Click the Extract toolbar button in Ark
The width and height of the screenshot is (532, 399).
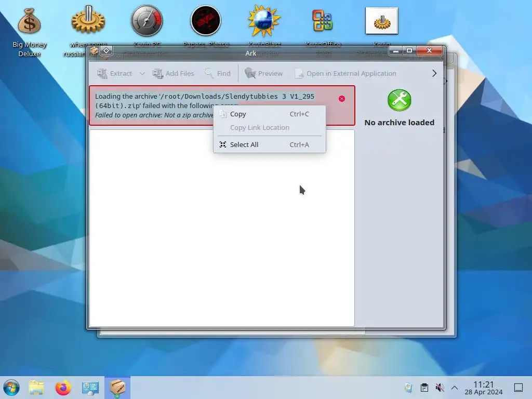(114, 73)
